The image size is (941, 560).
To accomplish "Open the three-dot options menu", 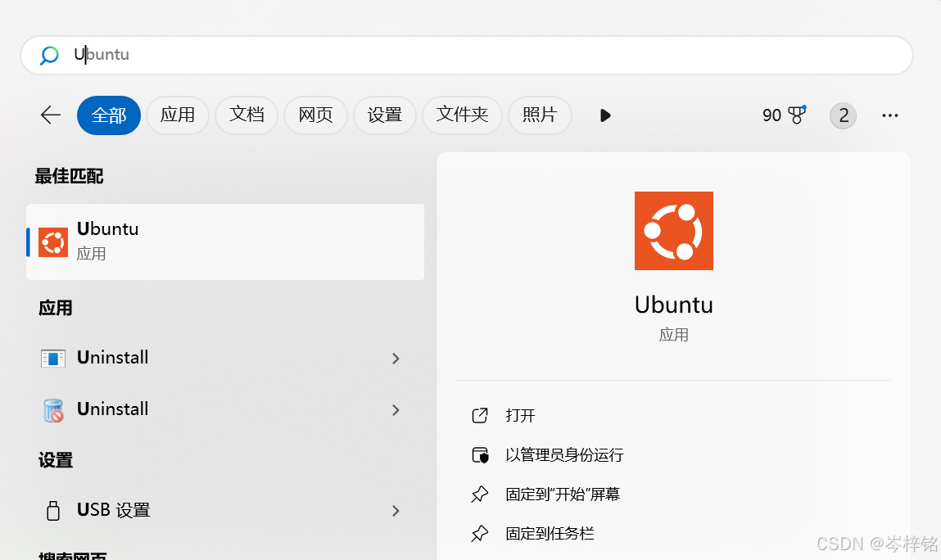I will point(890,115).
